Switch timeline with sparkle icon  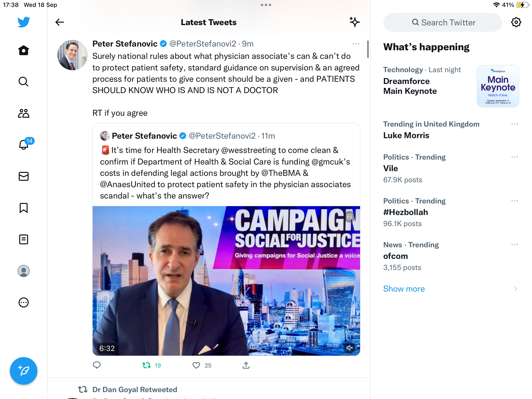[355, 22]
